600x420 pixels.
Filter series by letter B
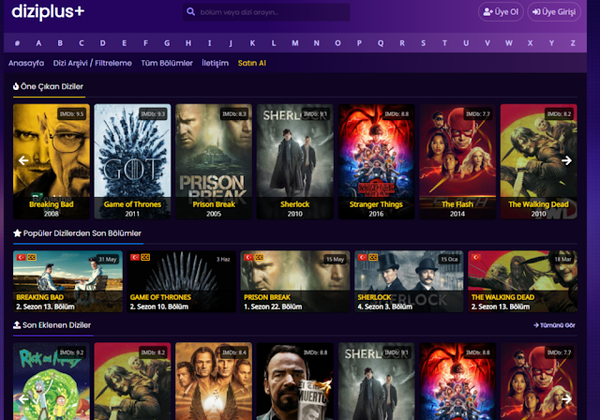point(60,43)
